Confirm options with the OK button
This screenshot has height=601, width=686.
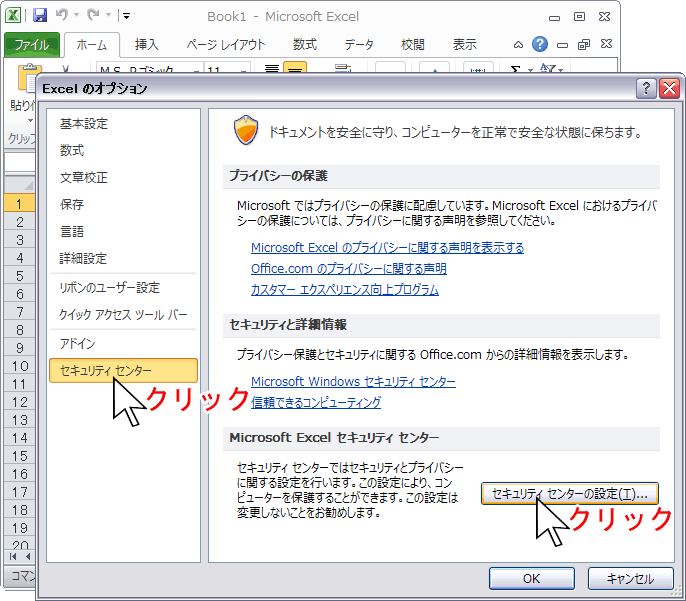tap(532, 579)
